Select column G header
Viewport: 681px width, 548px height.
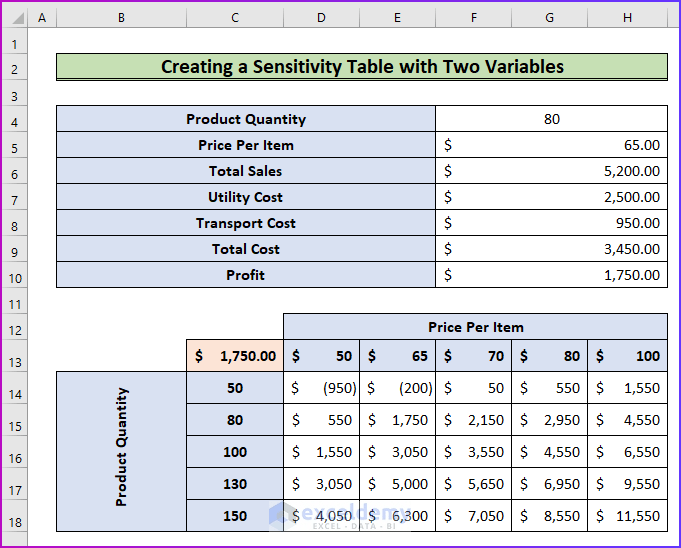click(549, 17)
